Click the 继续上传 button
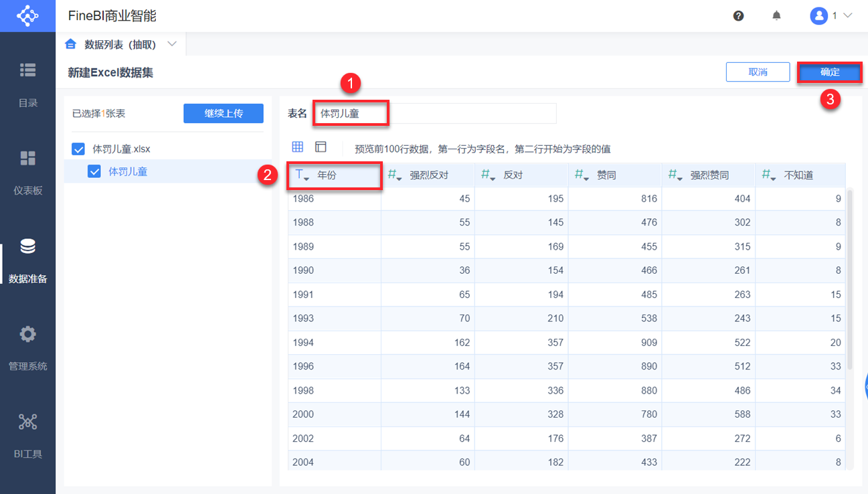Viewport: 868px width, 494px height. pos(224,114)
